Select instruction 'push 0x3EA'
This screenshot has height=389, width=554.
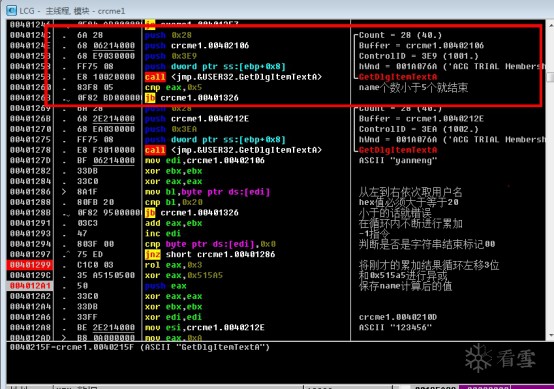(x=171, y=129)
